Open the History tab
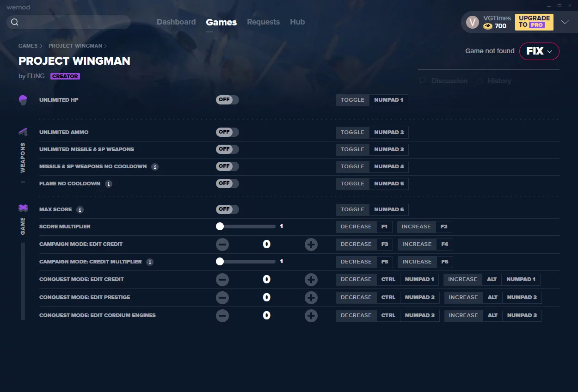578x392 pixels. [x=494, y=81]
